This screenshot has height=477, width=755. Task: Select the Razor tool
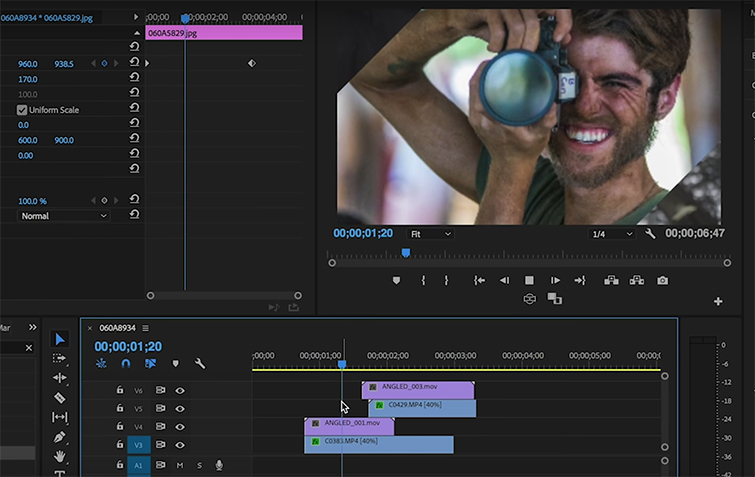click(x=59, y=397)
